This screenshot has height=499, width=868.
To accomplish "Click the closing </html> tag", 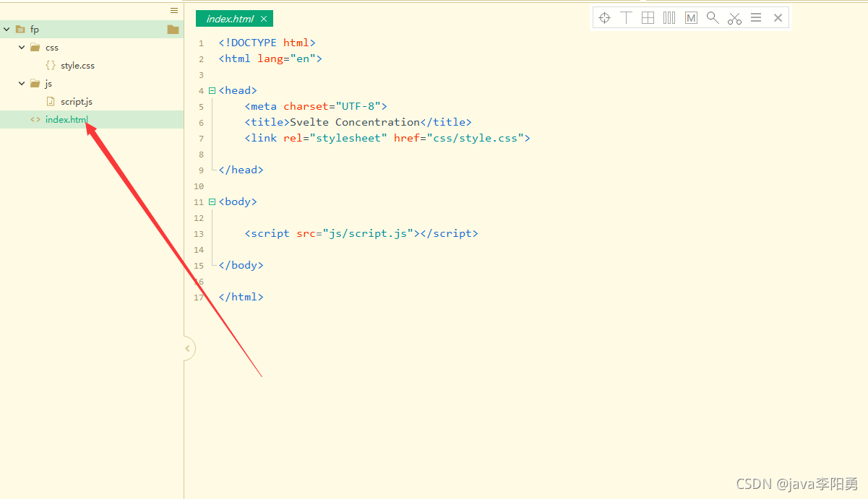I will [241, 297].
